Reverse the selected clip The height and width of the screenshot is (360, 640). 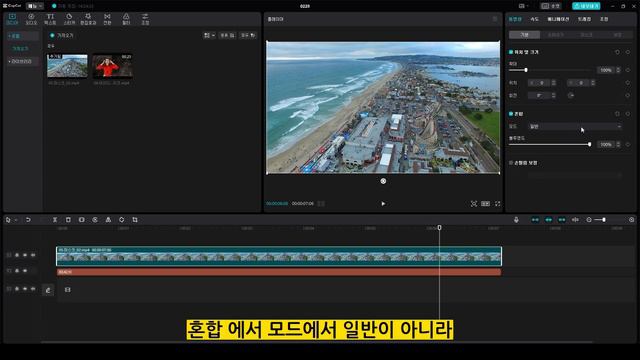[x=95, y=220]
